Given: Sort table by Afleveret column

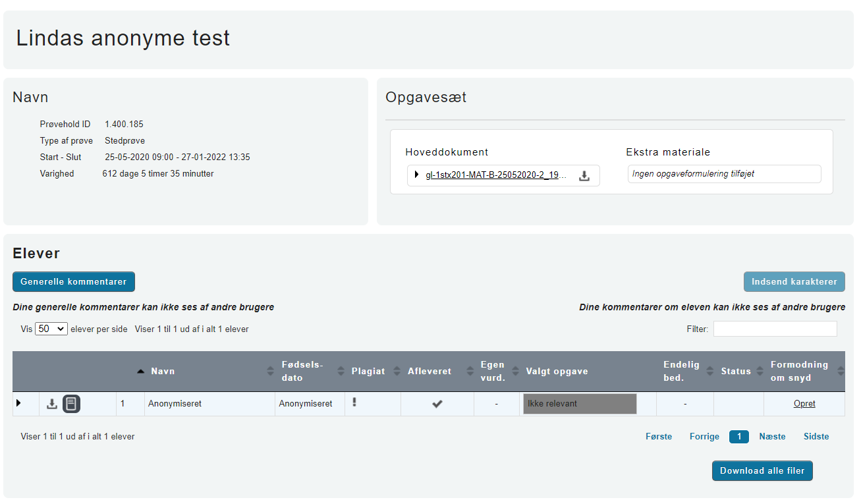Looking at the screenshot, I should tap(437, 371).
